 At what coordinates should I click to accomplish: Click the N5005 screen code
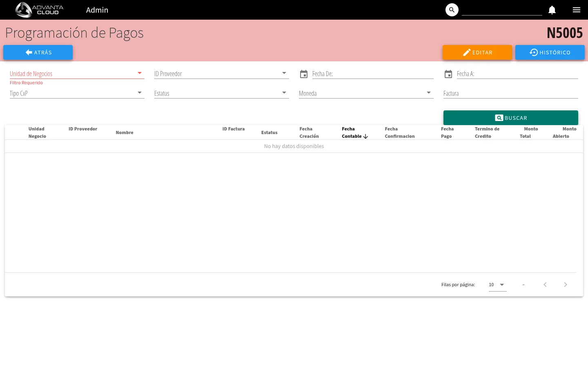click(565, 33)
